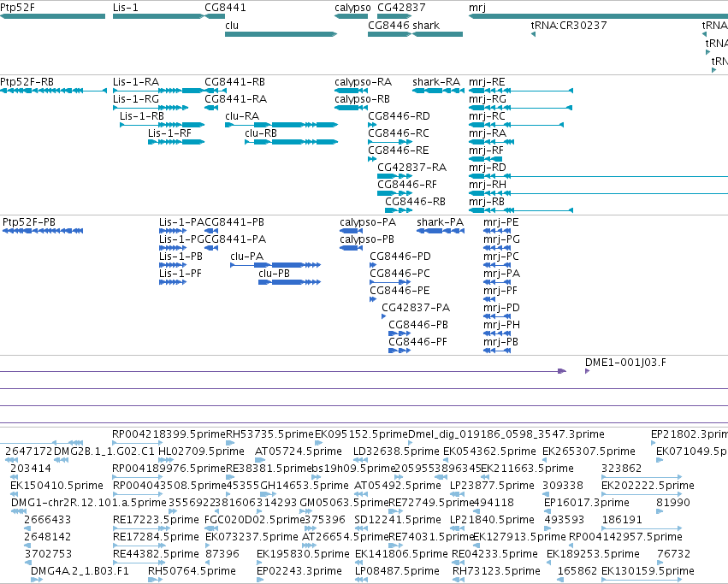This screenshot has height=584, width=728.
Task: Click the Lis-1-RB transcript label
Action: pyautogui.click(x=142, y=116)
